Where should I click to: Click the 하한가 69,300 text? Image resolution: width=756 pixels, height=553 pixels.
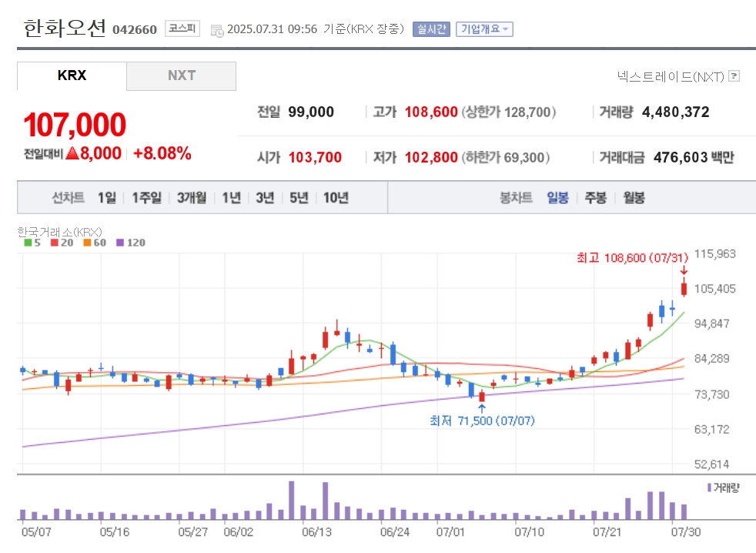[505, 157]
